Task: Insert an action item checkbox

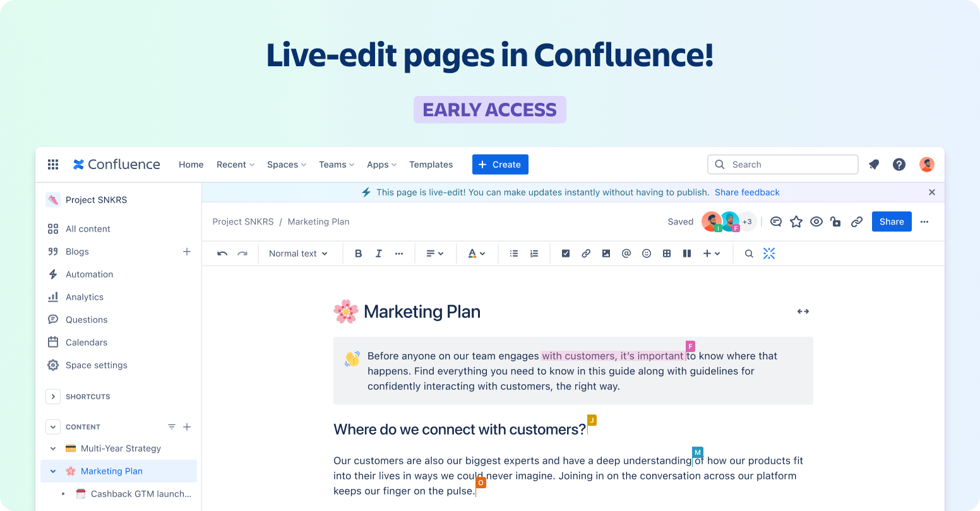Action: point(566,254)
